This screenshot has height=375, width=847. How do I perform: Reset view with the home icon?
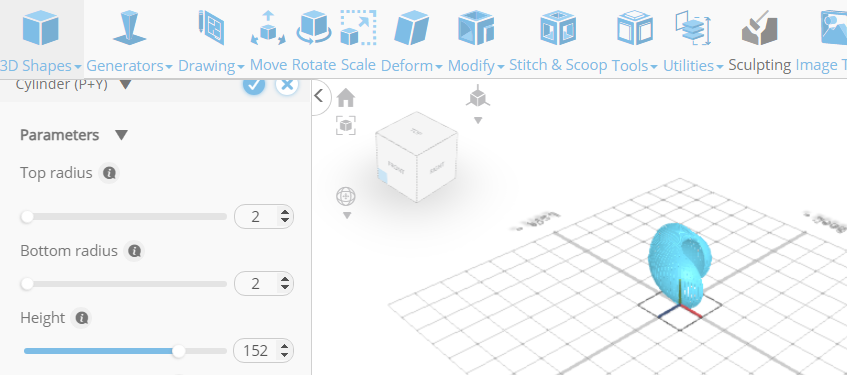[x=346, y=98]
